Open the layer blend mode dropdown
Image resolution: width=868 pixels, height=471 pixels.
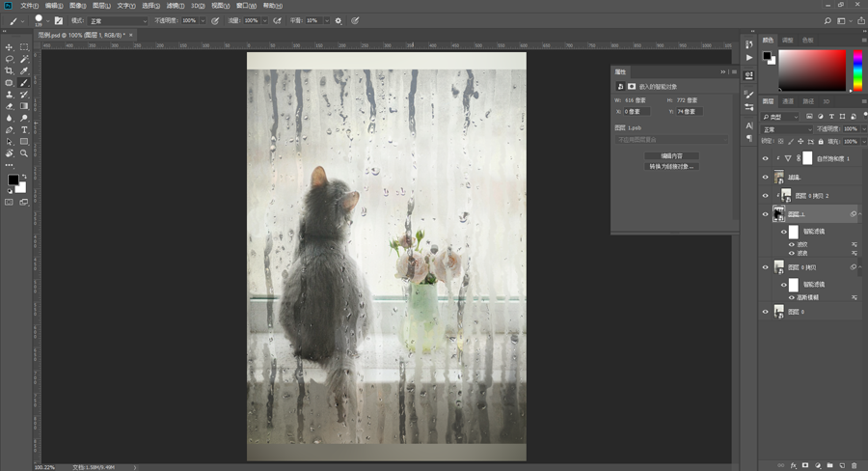pos(787,128)
